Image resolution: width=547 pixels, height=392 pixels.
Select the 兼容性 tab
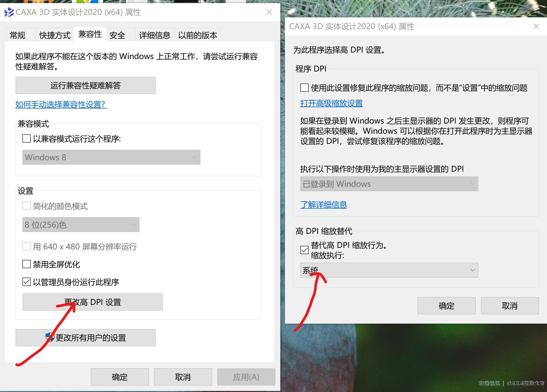tap(90, 34)
